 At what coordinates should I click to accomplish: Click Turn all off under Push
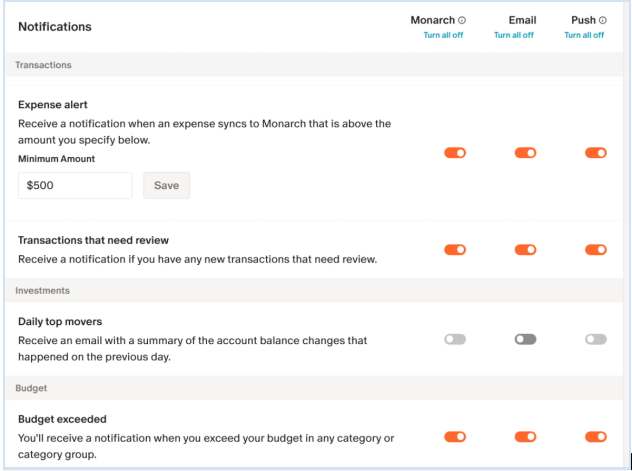coord(584,35)
